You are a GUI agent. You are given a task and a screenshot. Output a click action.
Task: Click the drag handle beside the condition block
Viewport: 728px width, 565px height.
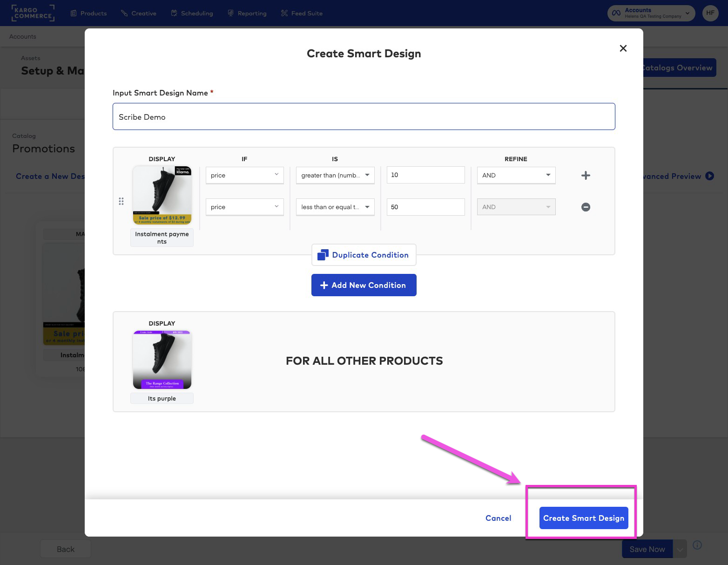tap(121, 201)
